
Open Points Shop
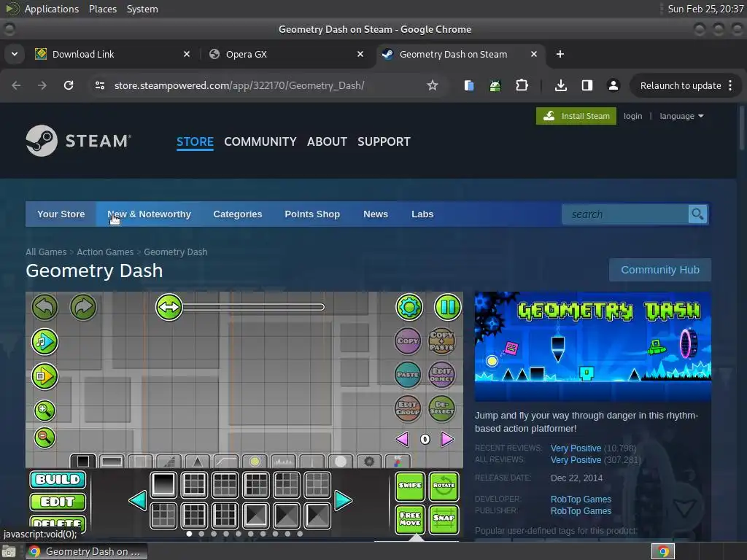(312, 214)
